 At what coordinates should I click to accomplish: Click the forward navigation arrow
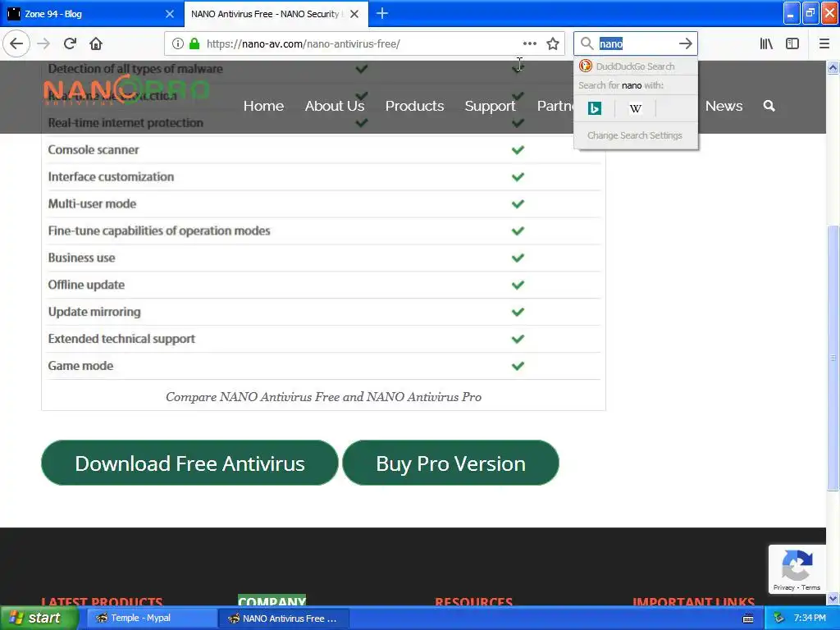click(43, 43)
